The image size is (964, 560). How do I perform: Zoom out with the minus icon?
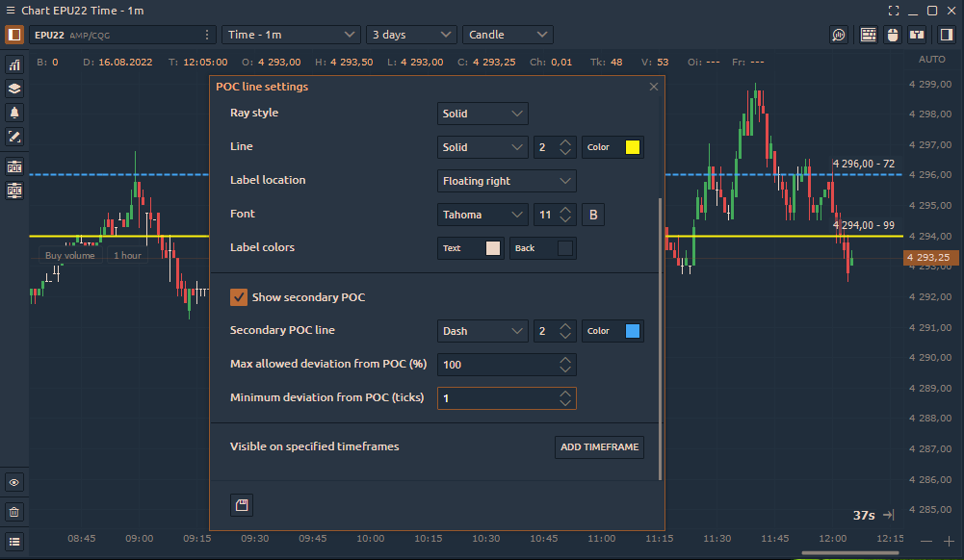pyautogui.click(x=926, y=541)
